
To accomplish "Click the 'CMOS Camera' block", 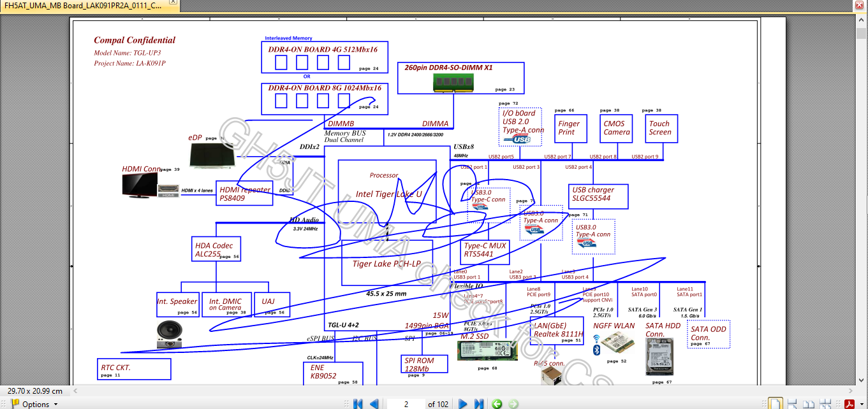I will coord(617,128).
